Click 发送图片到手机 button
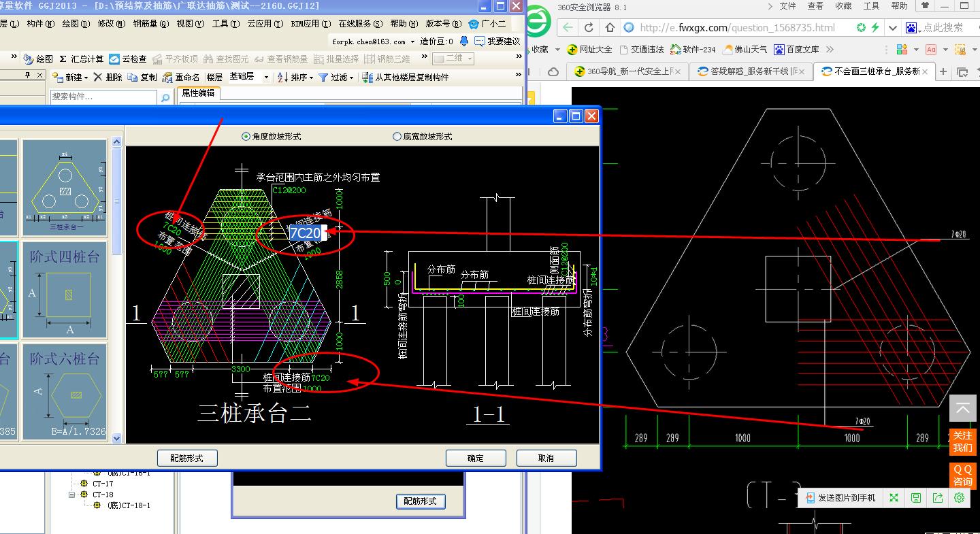The image size is (980, 534). (x=840, y=498)
